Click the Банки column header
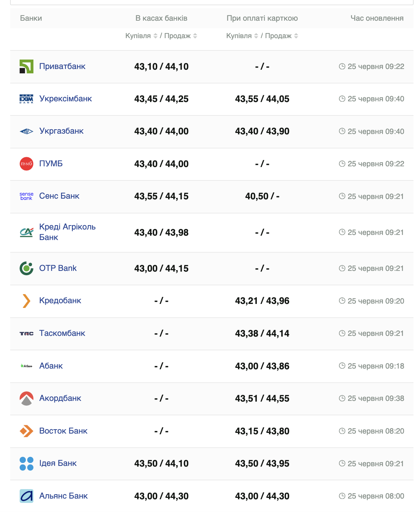The width and height of the screenshot is (420, 512). [x=31, y=18]
